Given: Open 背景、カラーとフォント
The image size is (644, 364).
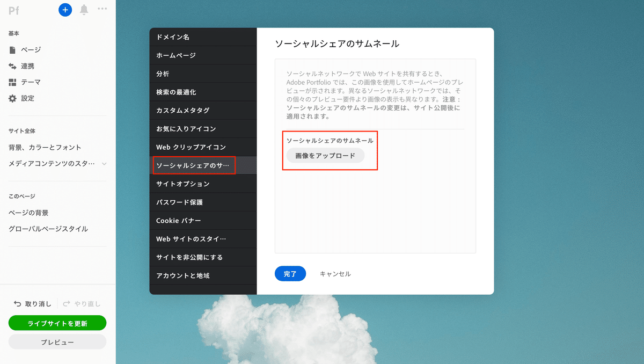Looking at the screenshot, I should coord(45,147).
